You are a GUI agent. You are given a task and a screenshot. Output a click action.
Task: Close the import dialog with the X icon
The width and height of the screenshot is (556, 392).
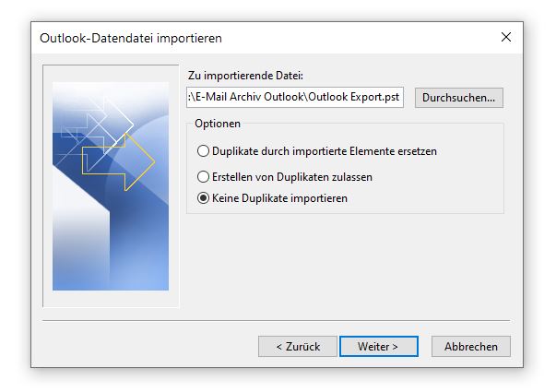click(x=506, y=37)
